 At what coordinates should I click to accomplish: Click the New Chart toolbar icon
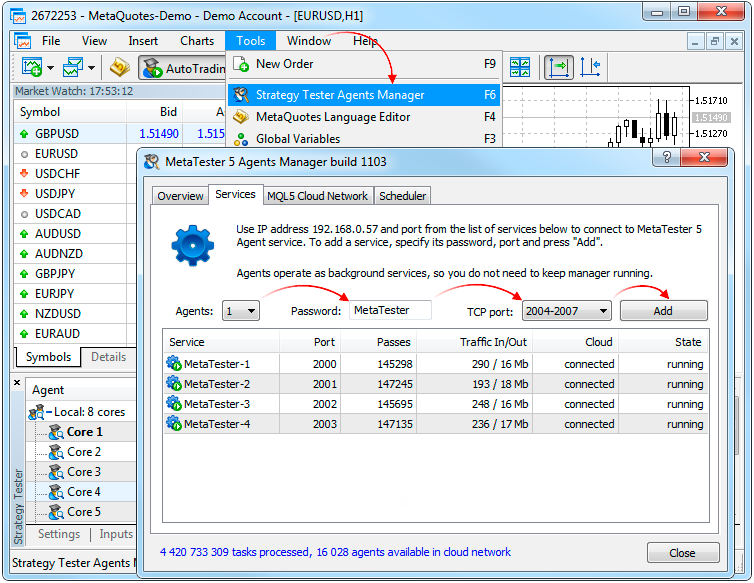[32, 67]
